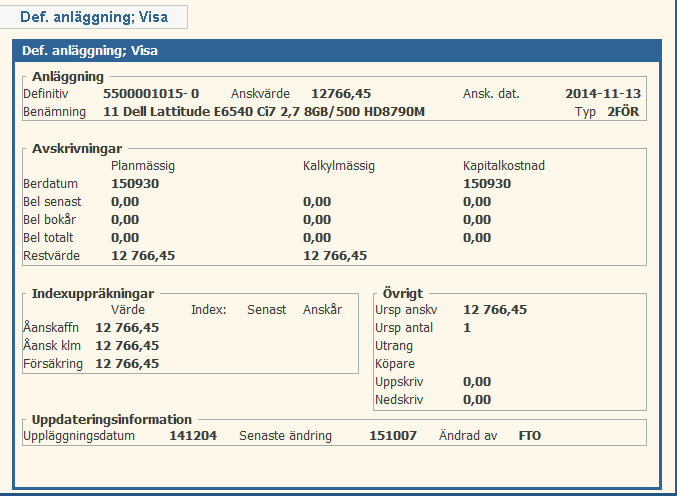Screen dimensions: 677x496
Task: Click the Bel totalt Kapitalkostnad value 0,00
Action: tap(477, 238)
